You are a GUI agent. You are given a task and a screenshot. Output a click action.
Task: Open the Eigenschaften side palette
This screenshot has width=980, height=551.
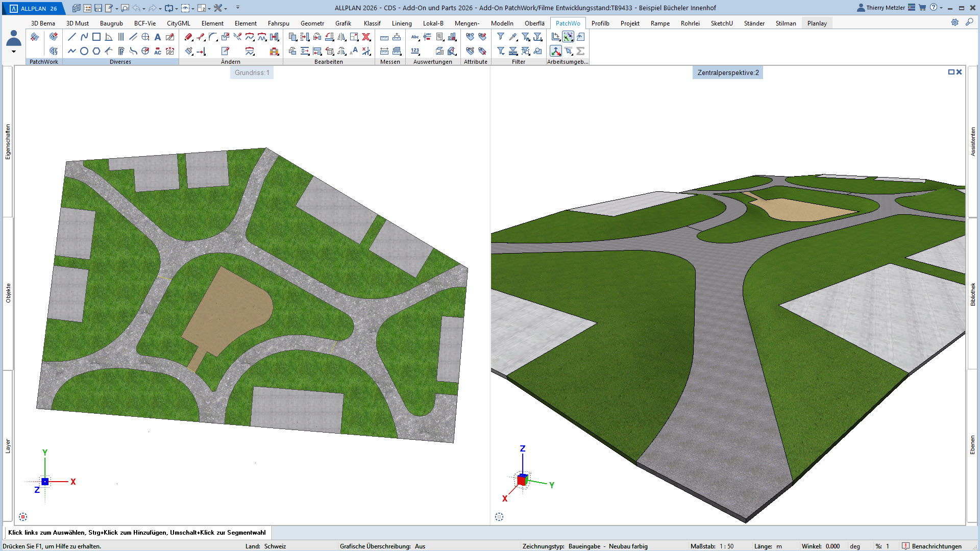point(8,142)
